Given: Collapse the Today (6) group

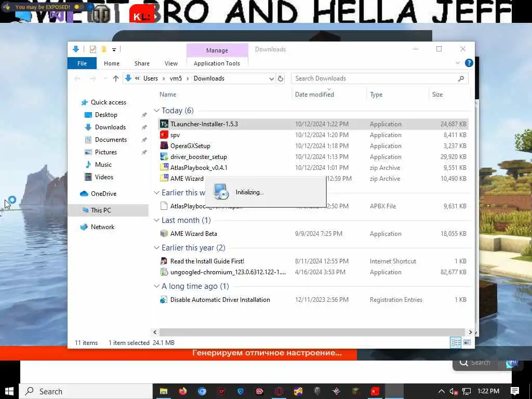Looking at the screenshot, I should (x=156, y=111).
